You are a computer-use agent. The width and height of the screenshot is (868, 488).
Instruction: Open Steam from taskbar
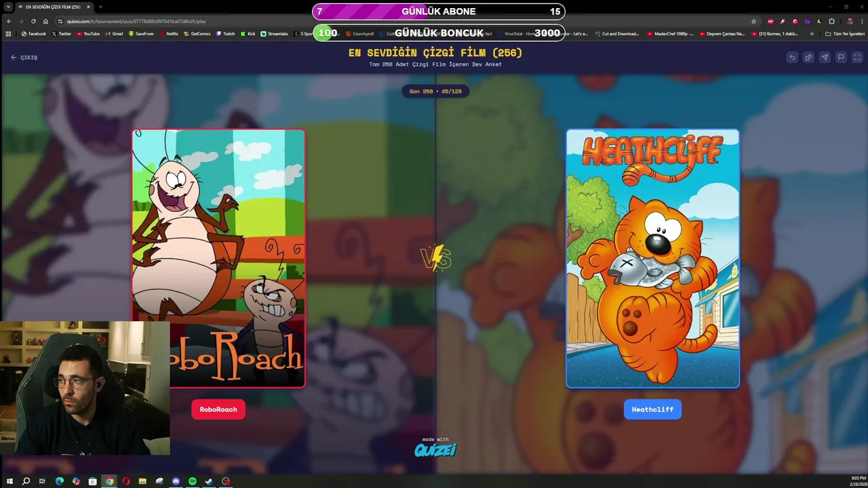click(x=209, y=481)
